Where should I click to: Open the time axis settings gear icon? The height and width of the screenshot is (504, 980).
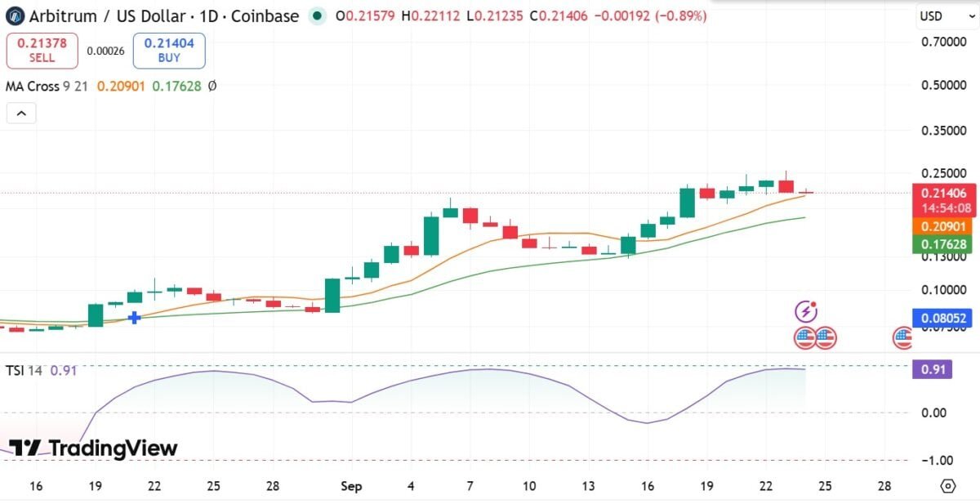coord(948,486)
